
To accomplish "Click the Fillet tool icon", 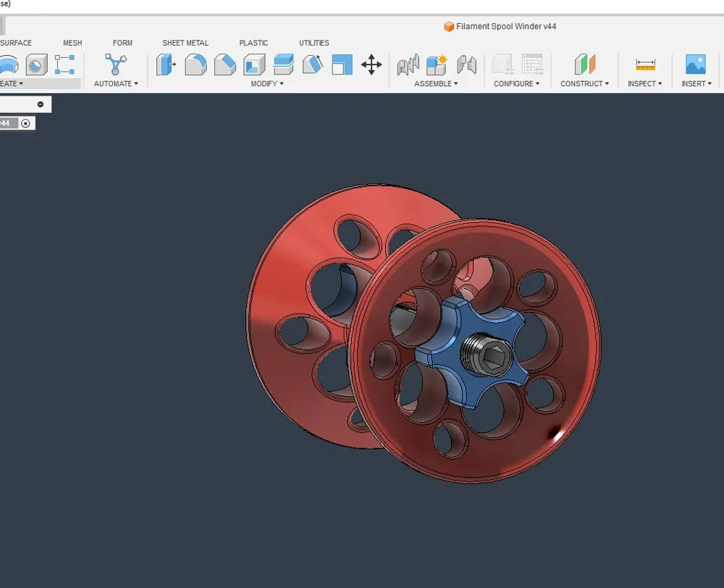I will [x=195, y=65].
